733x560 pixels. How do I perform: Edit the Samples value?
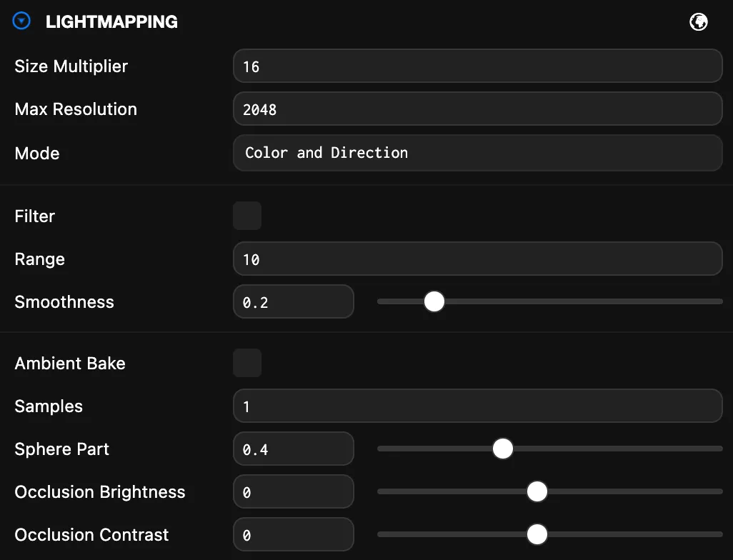point(477,406)
